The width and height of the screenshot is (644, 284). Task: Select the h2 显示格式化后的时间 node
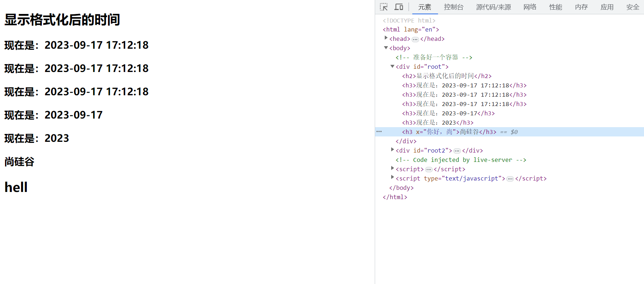click(447, 76)
